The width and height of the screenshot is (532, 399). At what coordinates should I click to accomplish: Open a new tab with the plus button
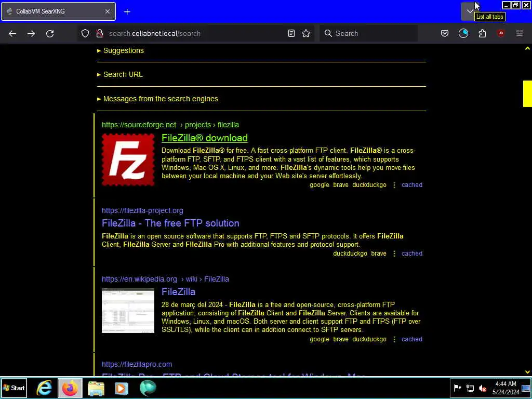[127, 12]
